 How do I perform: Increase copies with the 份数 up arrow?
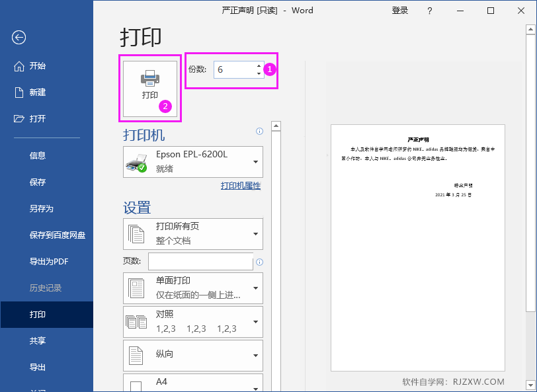pyautogui.click(x=259, y=65)
